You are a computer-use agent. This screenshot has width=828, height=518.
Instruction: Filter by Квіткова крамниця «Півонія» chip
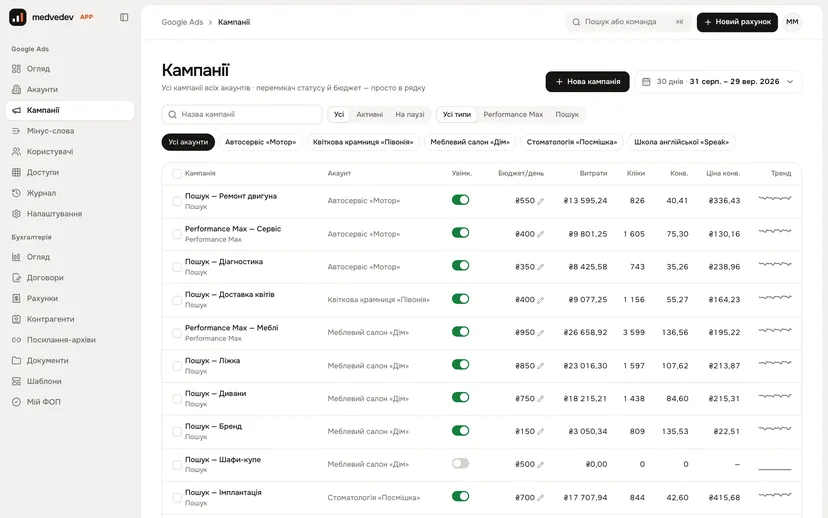pos(363,142)
